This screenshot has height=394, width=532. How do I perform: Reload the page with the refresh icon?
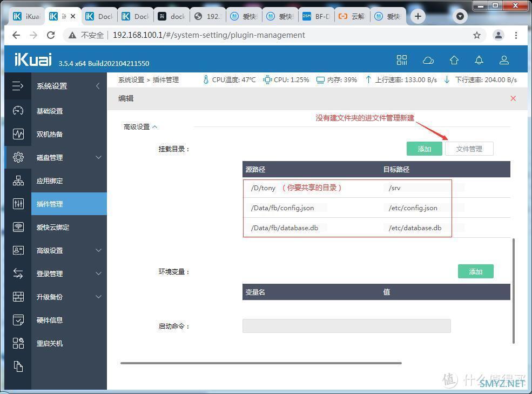[51, 35]
